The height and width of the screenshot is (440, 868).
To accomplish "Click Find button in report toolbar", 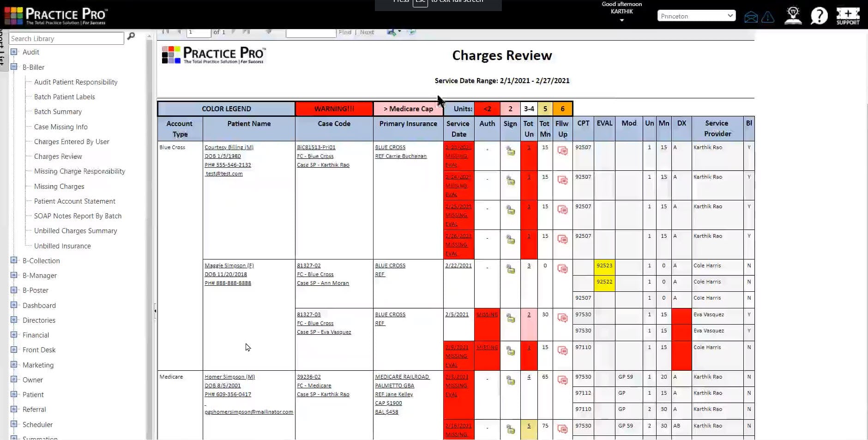I will coord(345,32).
